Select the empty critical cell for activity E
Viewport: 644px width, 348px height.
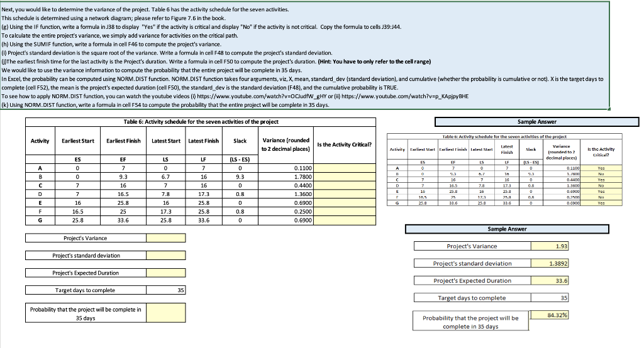(x=345, y=203)
